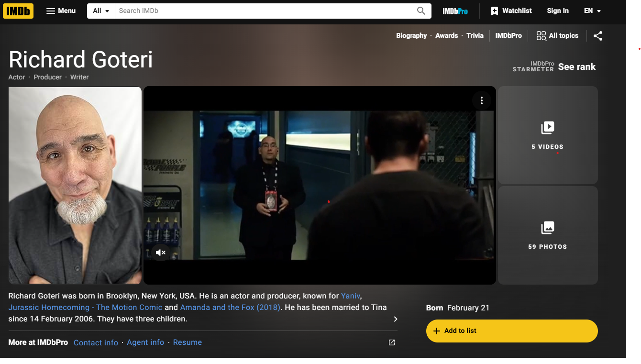Click the share icon

(598, 36)
